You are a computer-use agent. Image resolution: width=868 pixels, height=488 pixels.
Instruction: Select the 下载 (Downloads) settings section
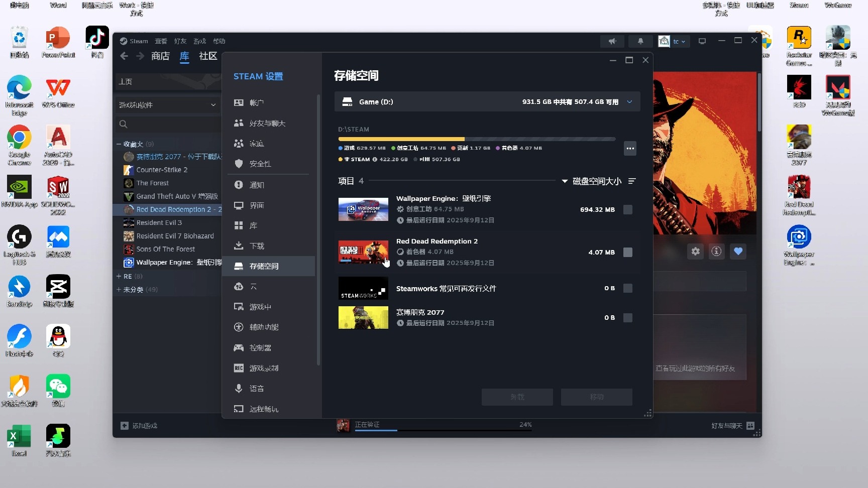pyautogui.click(x=256, y=246)
